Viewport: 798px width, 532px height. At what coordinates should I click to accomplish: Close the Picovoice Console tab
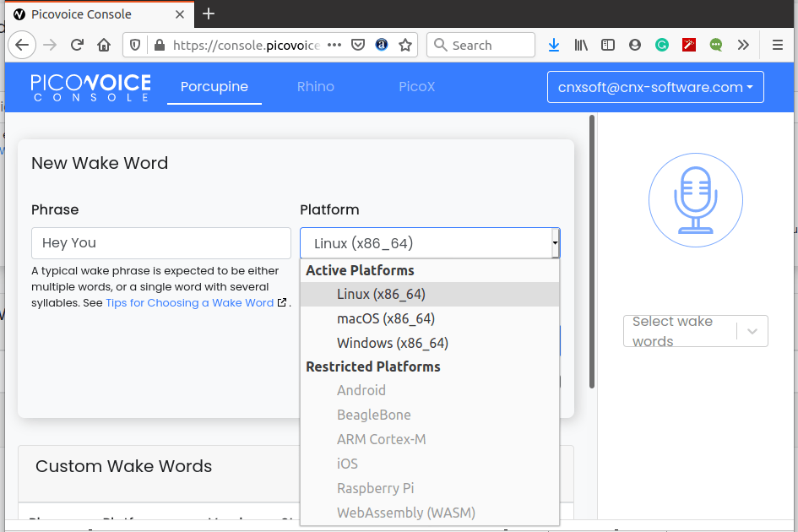tap(179, 14)
